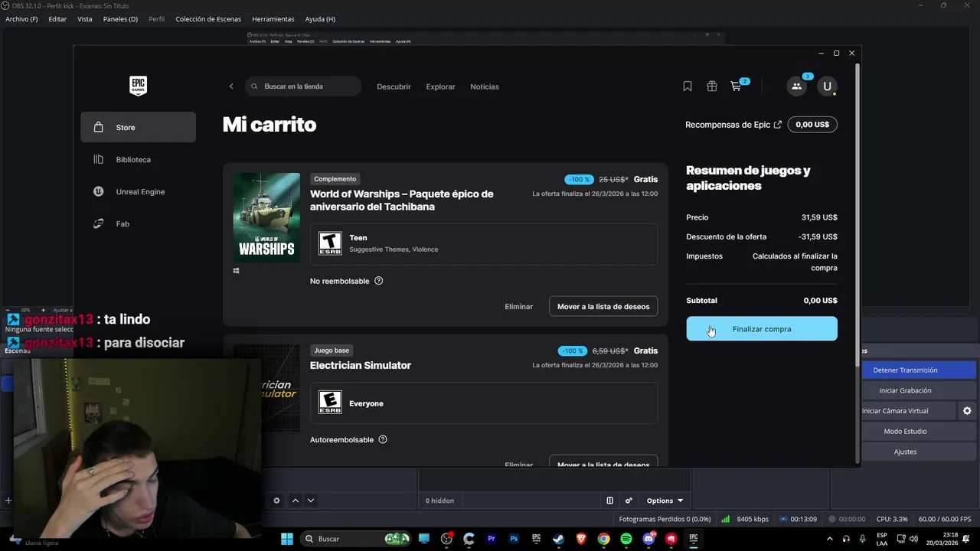Open OBS Archivo menu
Screen dimensions: 980x551
tap(21, 19)
